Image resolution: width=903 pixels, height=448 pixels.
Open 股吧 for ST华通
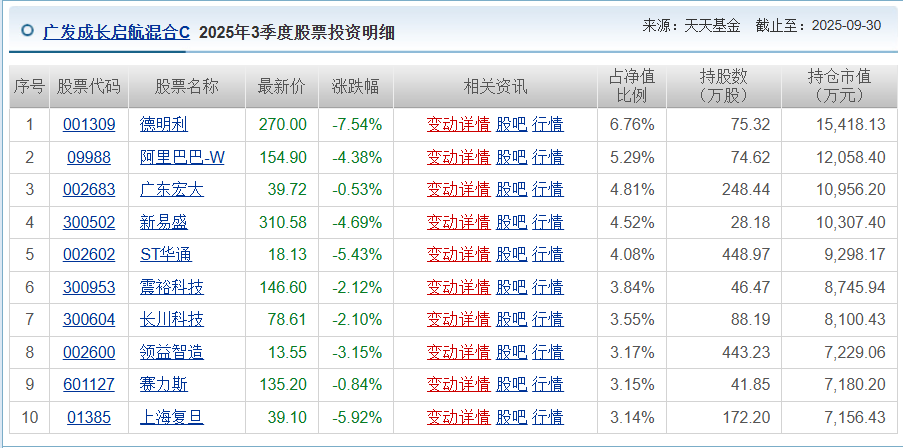[511, 255]
